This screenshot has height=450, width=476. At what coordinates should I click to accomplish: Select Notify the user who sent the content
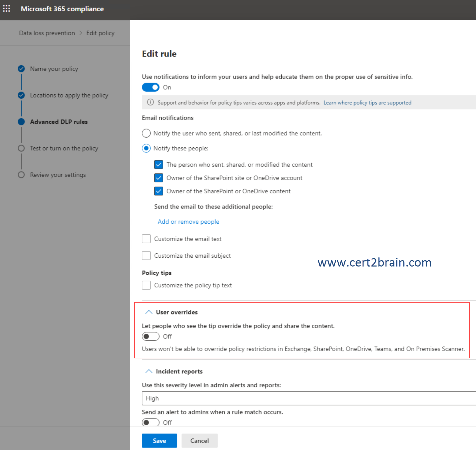pyautogui.click(x=146, y=133)
